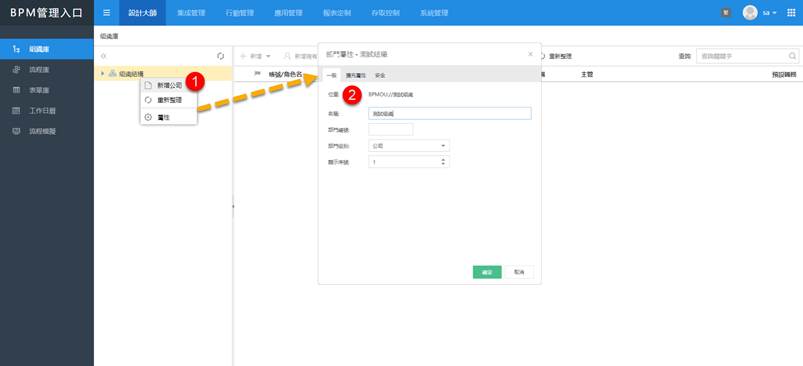The image size is (803, 366).
Task: Click the 主管 column header
Action: pyautogui.click(x=587, y=74)
